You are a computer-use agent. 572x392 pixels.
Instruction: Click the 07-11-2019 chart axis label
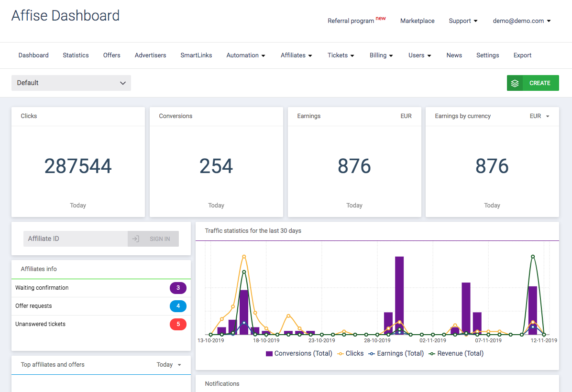[488, 340]
